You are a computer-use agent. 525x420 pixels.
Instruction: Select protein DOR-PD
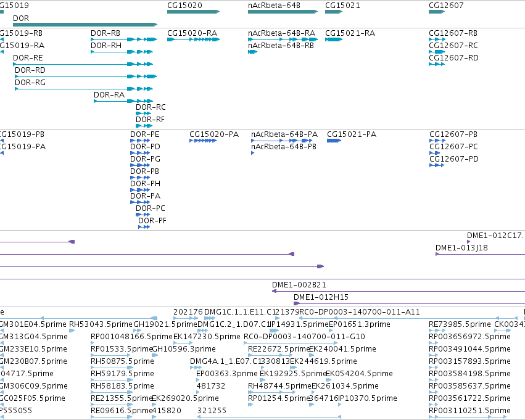[140, 153]
